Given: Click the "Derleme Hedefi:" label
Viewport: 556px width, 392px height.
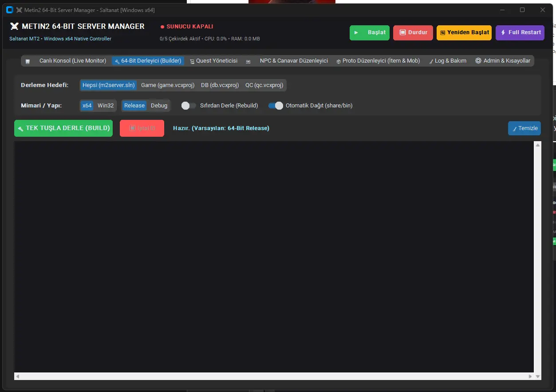Looking at the screenshot, I should (45, 85).
